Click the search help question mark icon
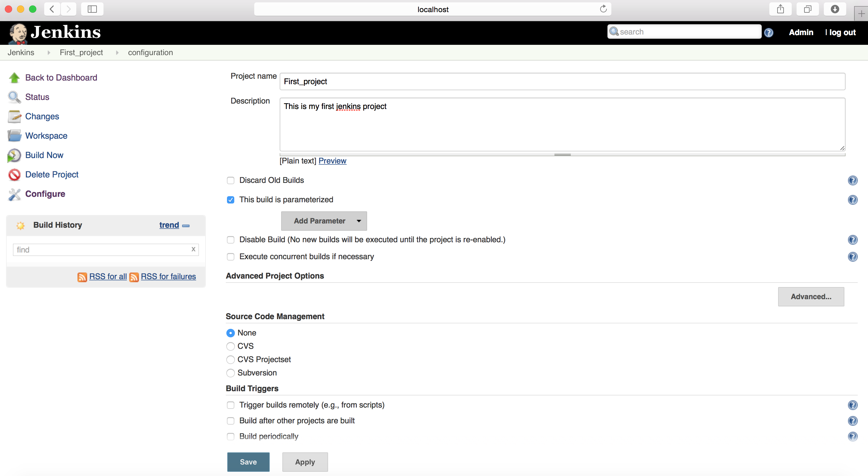The image size is (868, 476). pyautogui.click(x=769, y=32)
